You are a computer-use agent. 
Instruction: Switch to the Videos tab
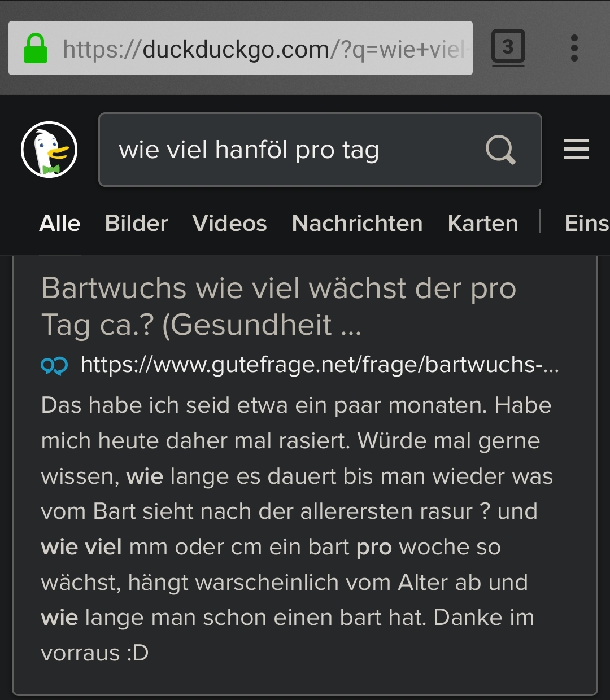(229, 224)
